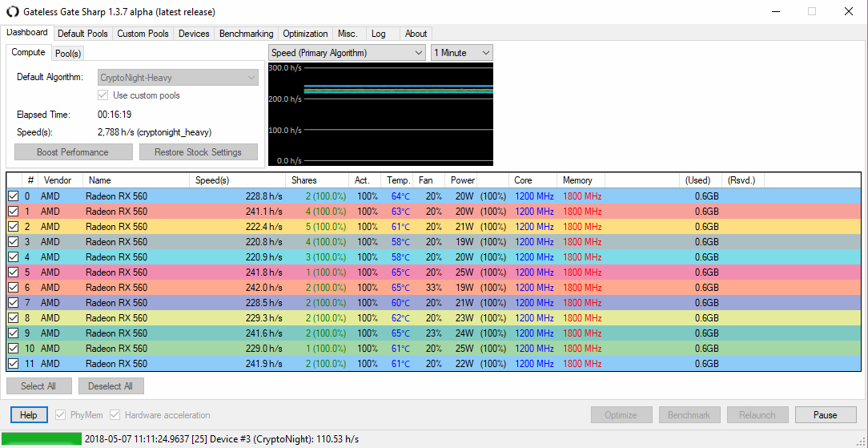
Task: Click shares value 5 (100.0%)
Action: (327, 227)
